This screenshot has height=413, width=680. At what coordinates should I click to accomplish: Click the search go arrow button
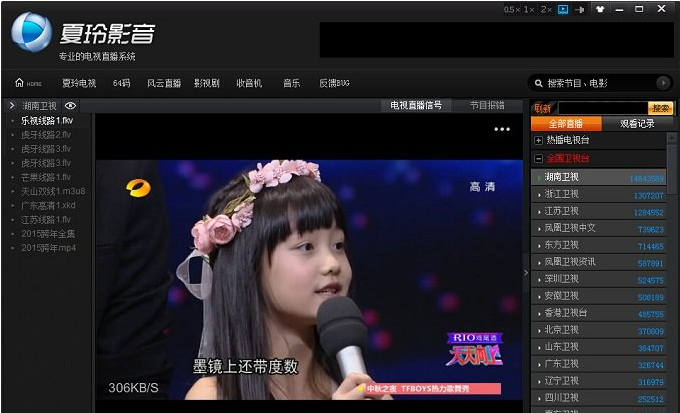click(x=663, y=83)
